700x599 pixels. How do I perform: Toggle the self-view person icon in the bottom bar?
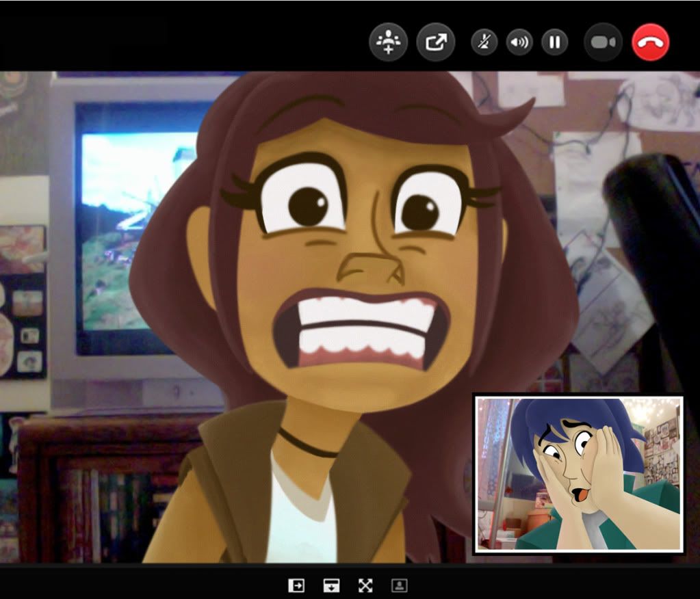pyautogui.click(x=400, y=585)
